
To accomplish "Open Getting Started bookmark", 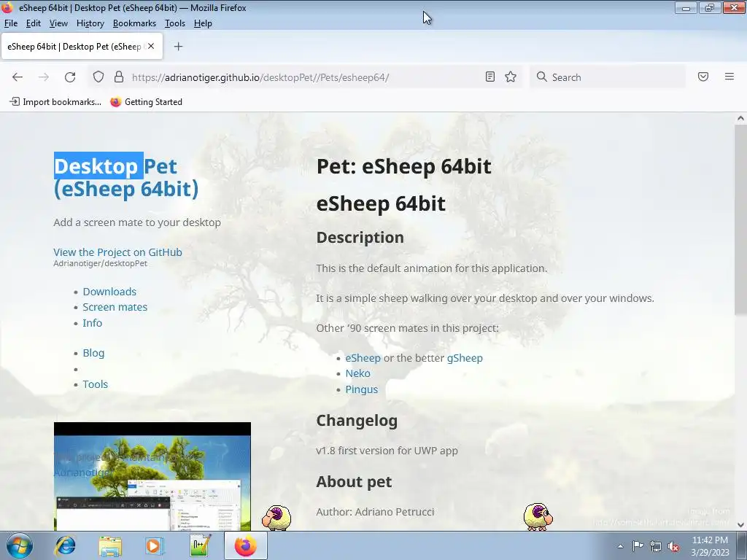I will (146, 102).
